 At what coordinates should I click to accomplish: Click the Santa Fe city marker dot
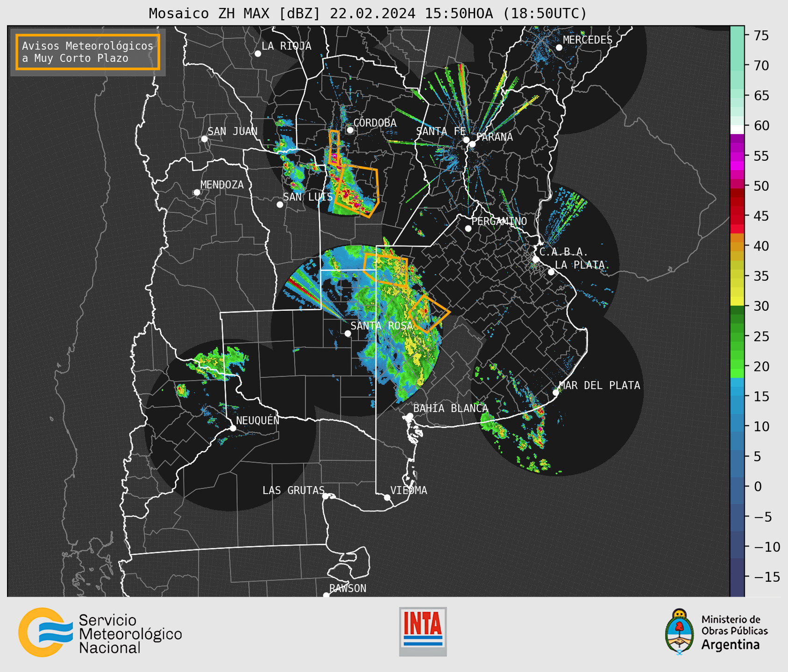466,140
